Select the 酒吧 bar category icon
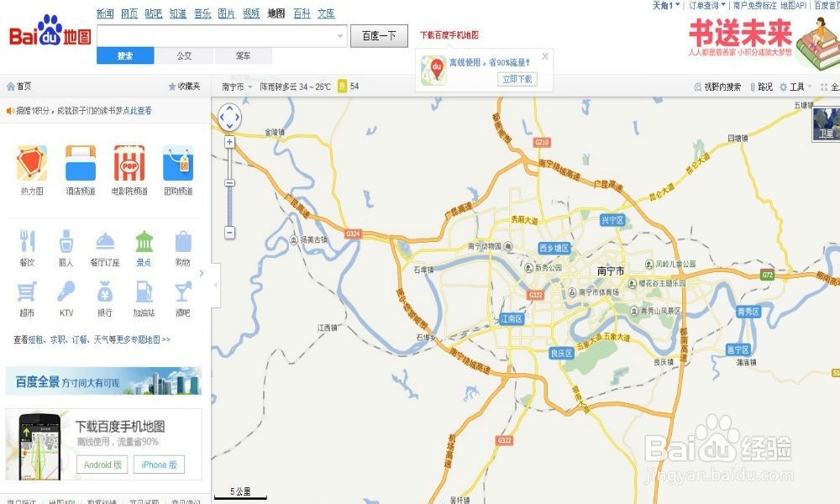Screen dimensions: 840x504 click(x=183, y=292)
